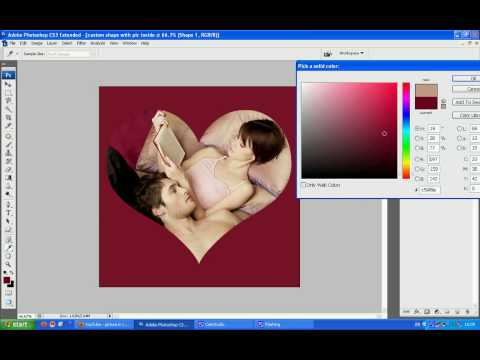The width and height of the screenshot is (480, 360).
Task: Open the Layer menu
Action: pos(52,43)
